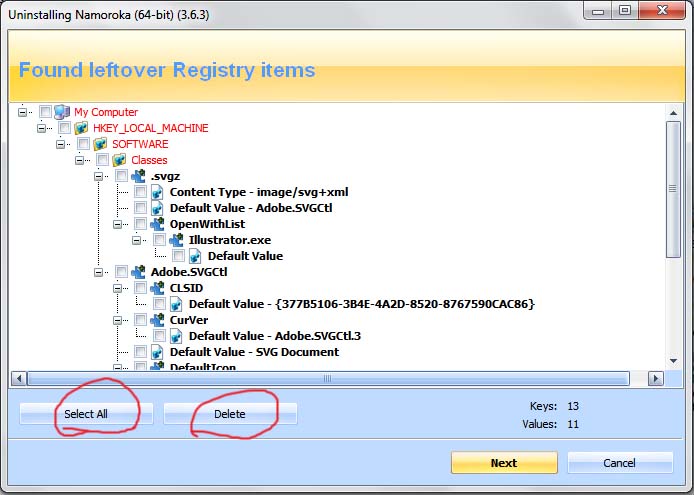Image resolution: width=694 pixels, height=495 pixels.
Task: Collapse the CurVer node
Action: [117, 320]
